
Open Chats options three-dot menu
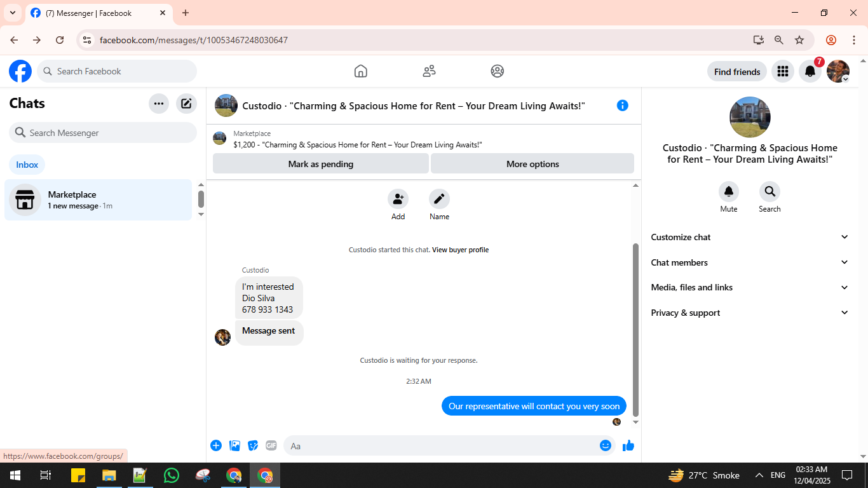click(x=159, y=104)
